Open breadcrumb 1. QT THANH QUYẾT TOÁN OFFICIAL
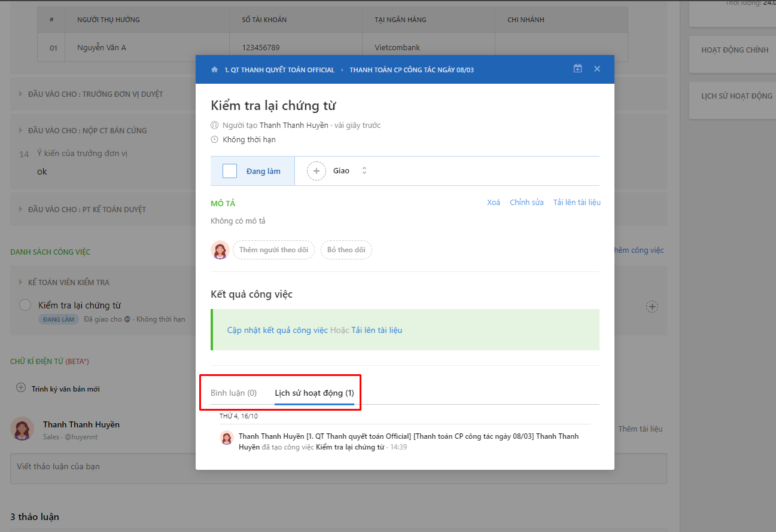 [279, 70]
